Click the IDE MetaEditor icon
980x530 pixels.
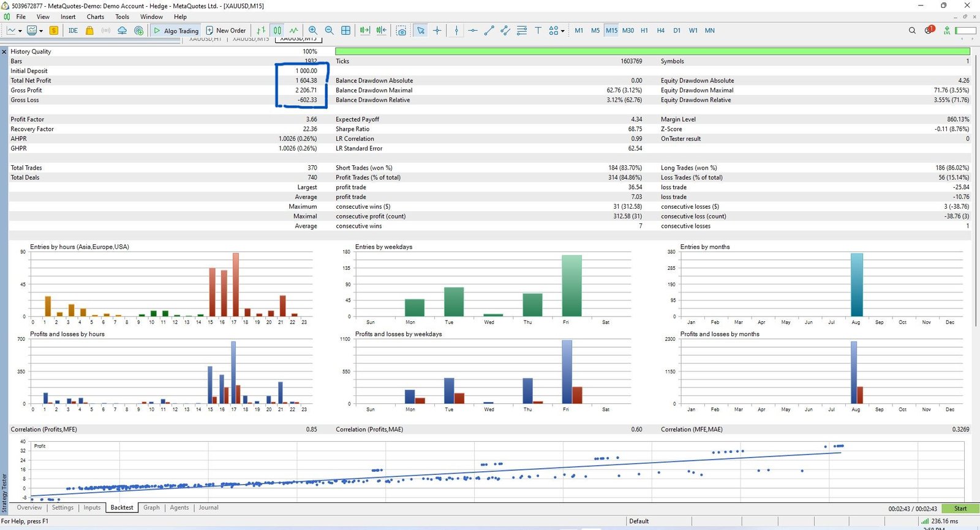[x=73, y=31]
